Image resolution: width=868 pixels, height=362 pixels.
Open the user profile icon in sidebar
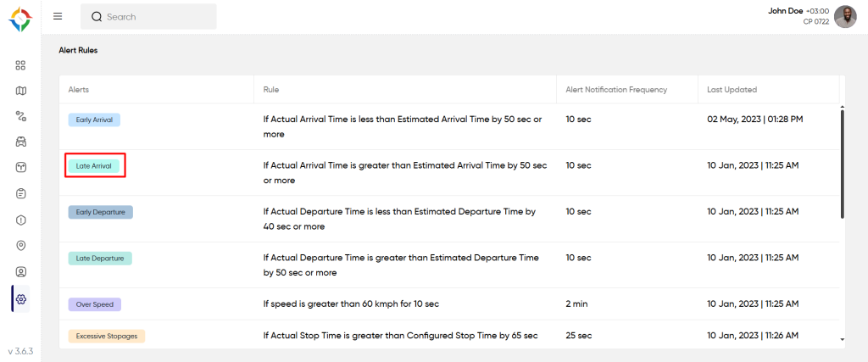click(21, 272)
